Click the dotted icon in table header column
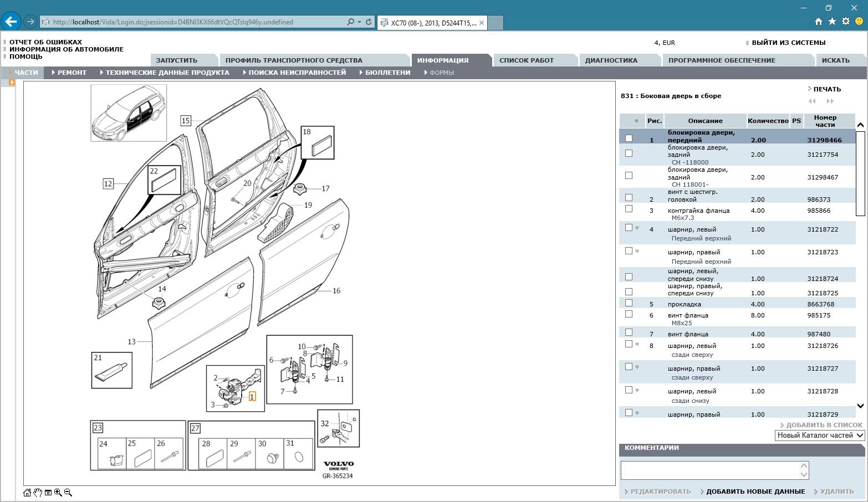The image size is (868, 502). (x=636, y=121)
